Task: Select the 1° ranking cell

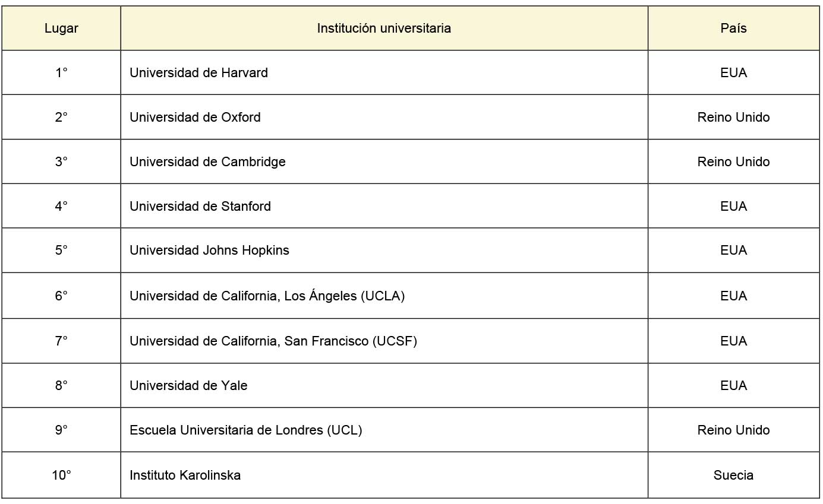Action: pos(61,73)
